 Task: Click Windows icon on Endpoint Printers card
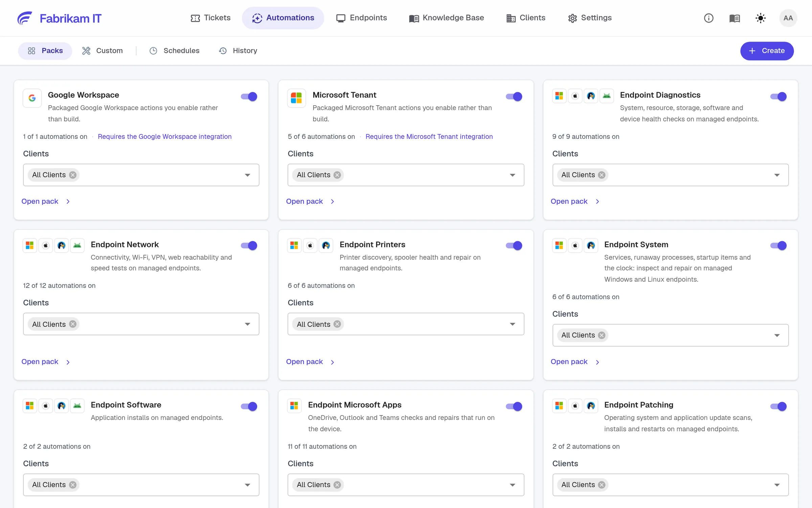coord(294,246)
